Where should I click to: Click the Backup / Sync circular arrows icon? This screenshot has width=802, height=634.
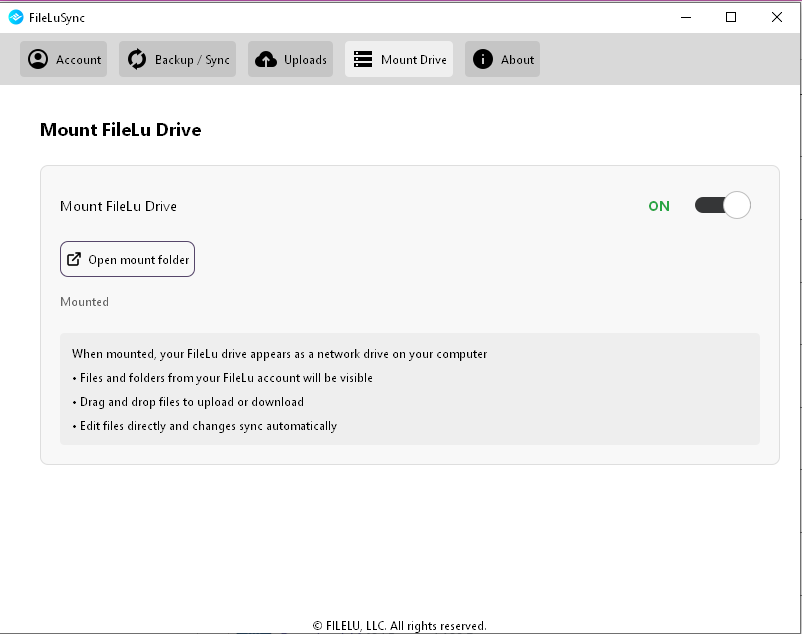click(x=137, y=59)
